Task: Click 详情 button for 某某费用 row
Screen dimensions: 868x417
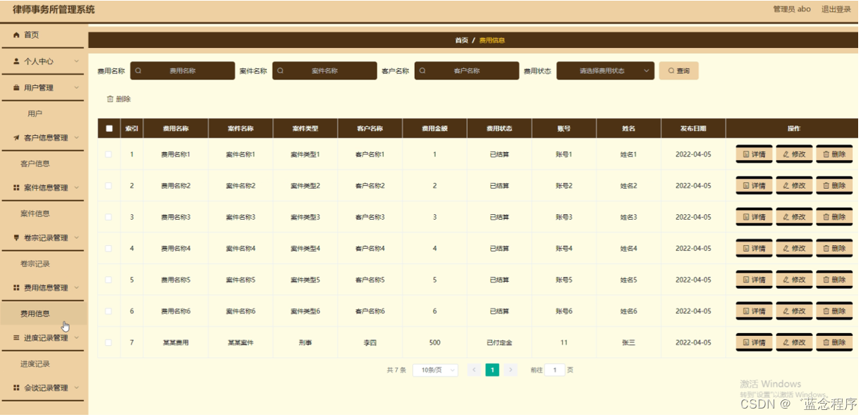Action: [754, 343]
